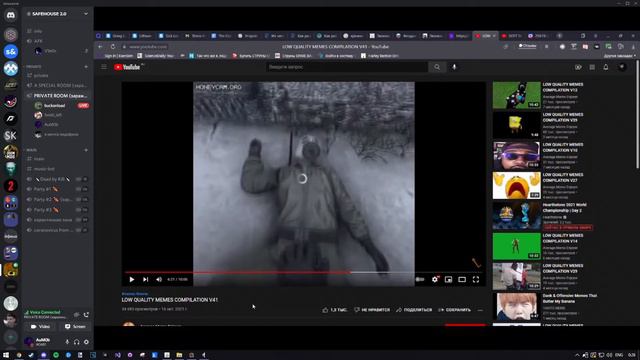This screenshot has width=640, height=360.
Task: Toggle Discord noise suppression icon
Action: click(x=76, y=315)
